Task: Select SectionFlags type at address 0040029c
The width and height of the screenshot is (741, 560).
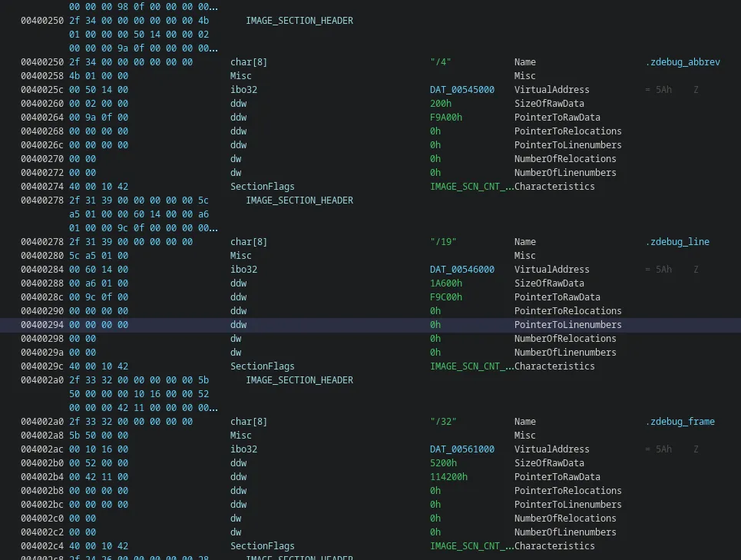Action: [x=263, y=366]
